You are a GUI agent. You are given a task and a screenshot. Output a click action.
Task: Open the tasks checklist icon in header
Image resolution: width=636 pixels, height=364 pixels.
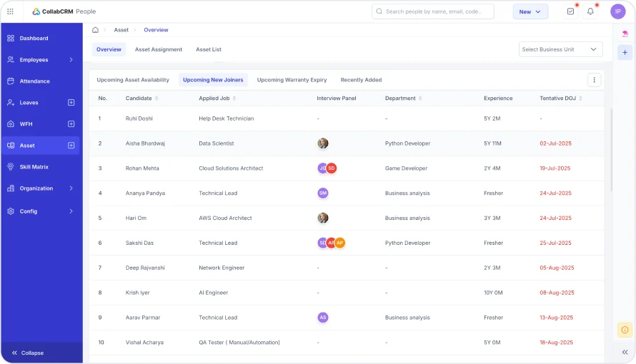coord(570,11)
